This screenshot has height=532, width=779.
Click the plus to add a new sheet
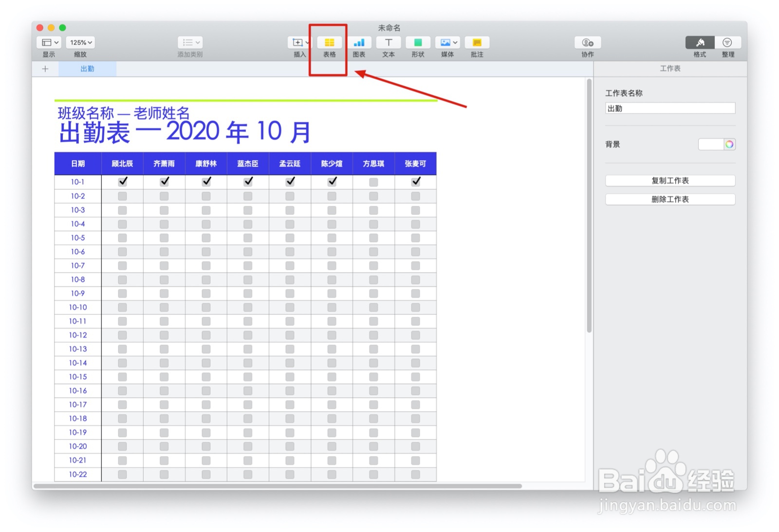(x=45, y=69)
